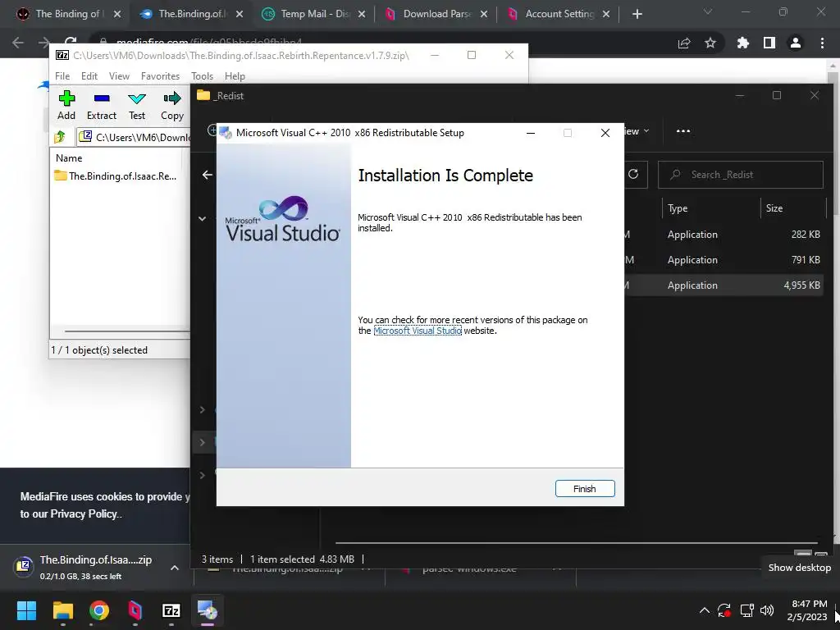Switch to the Download Parsec tab
Image resolution: width=840 pixels, height=630 pixels.
click(x=435, y=14)
